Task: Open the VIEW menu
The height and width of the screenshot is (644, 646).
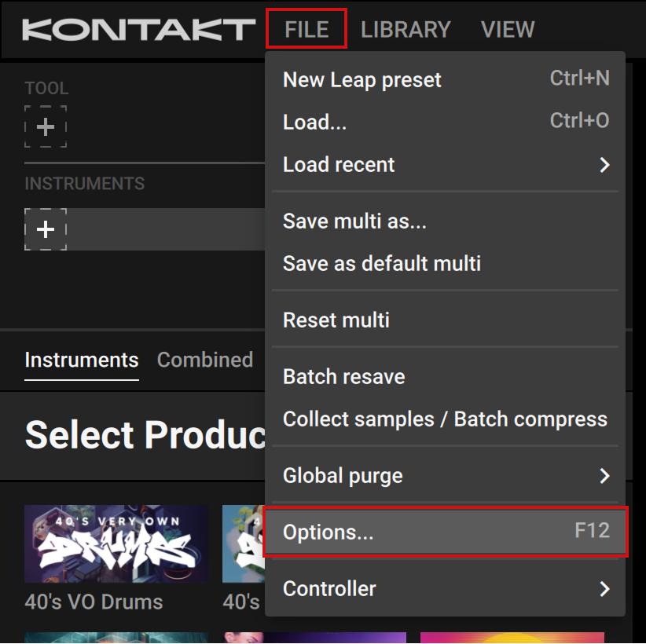Action: (508, 29)
